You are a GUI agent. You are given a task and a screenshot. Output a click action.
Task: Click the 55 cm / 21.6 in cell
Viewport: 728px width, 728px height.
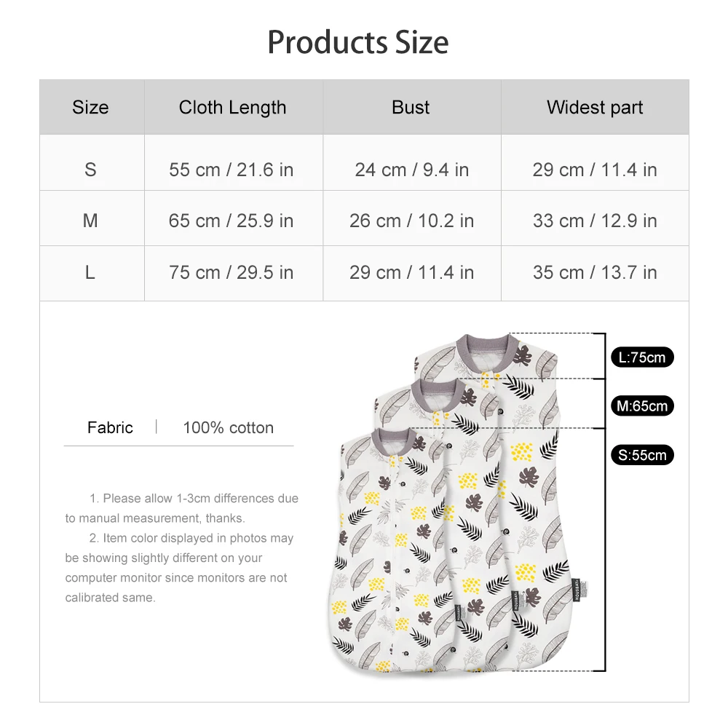[x=232, y=170]
